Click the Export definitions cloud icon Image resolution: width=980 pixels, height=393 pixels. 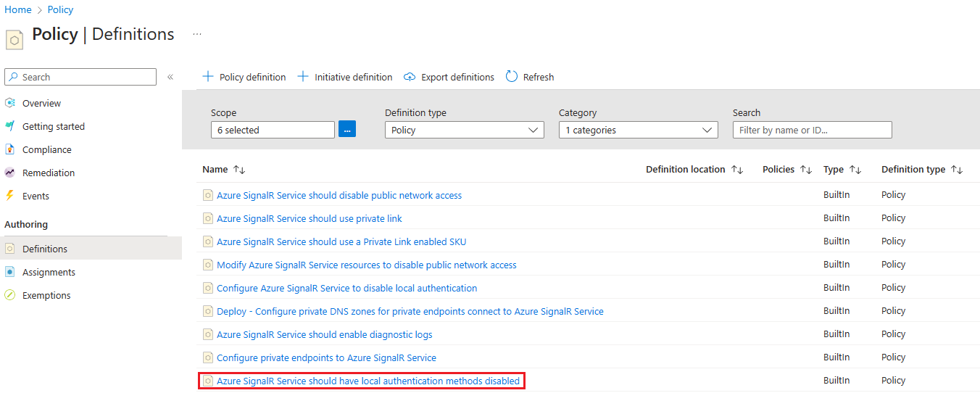point(410,77)
